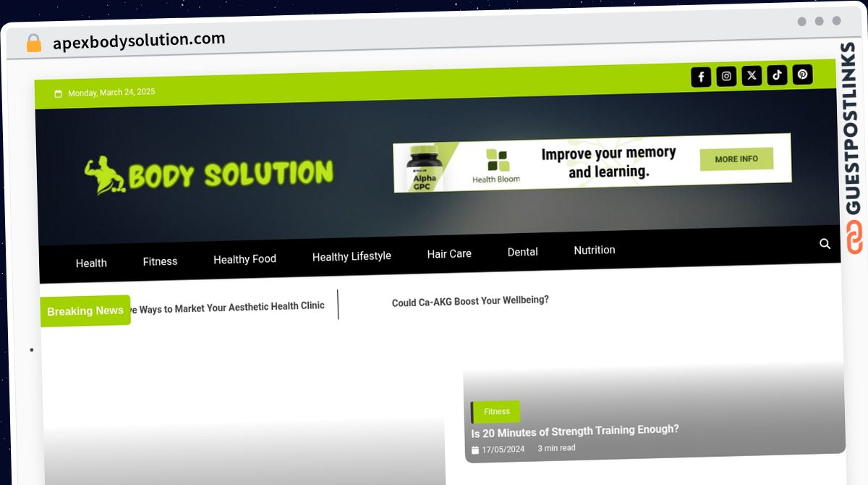Click the '3 min read' text
Image resolution: width=868 pixels, height=485 pixels.
click(x=556, y=448)
